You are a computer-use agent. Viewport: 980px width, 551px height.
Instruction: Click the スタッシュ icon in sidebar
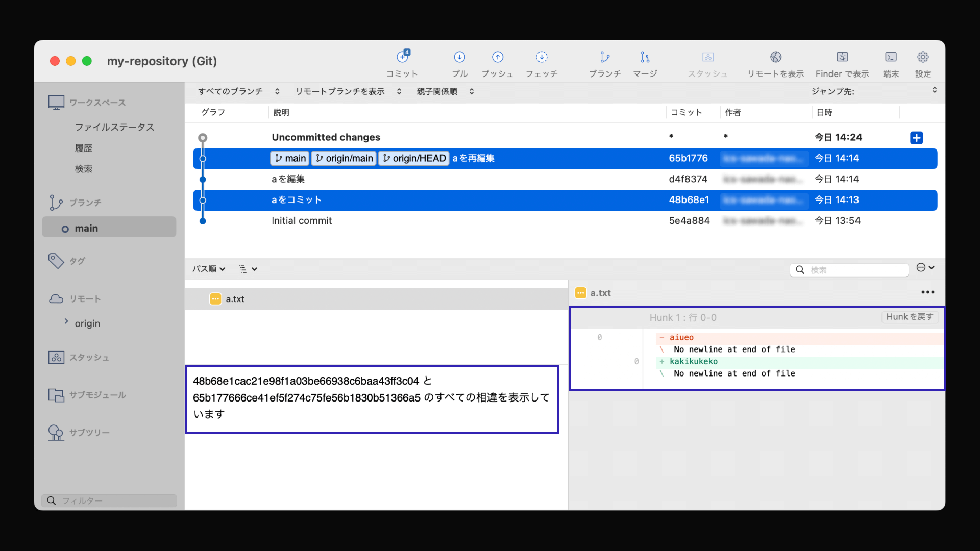tap(56, 357)
